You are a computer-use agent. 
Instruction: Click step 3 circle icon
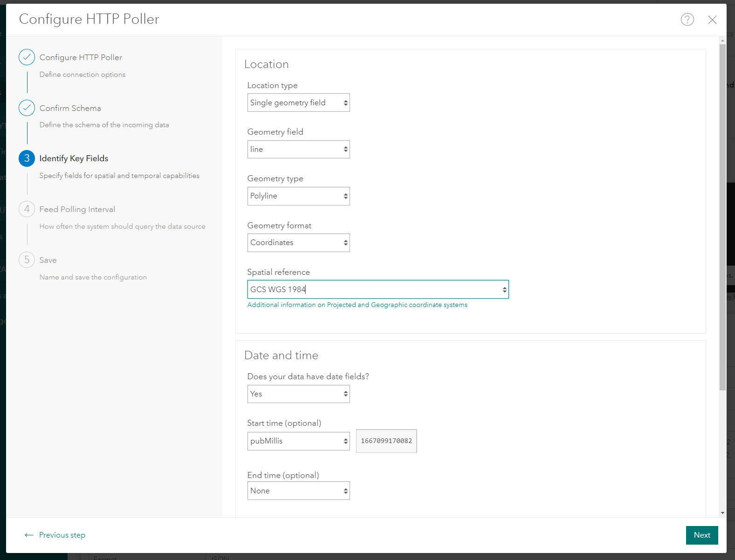(27, 158)
